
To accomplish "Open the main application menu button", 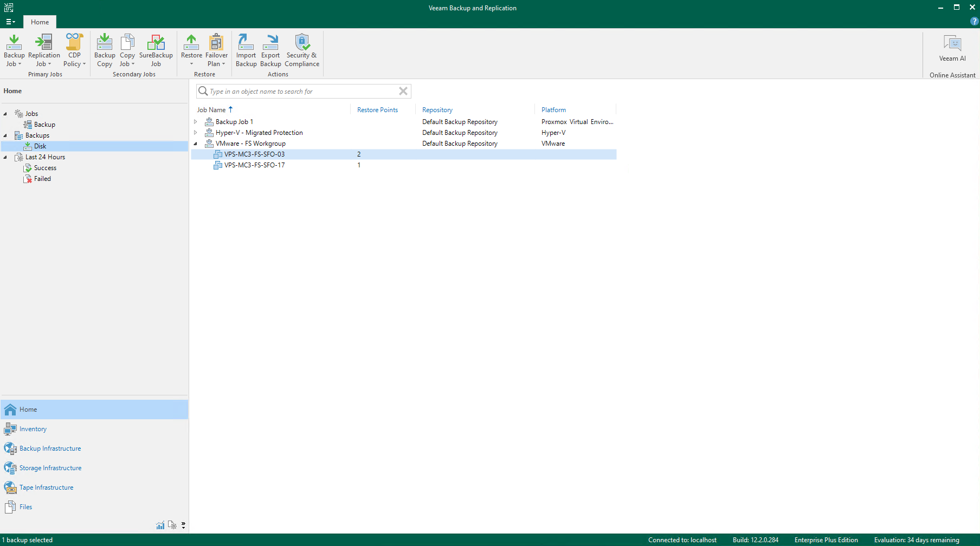I will [x=10, y=22].
